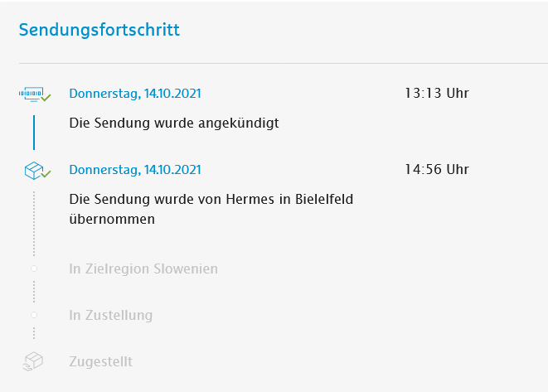Click the 'Zugestellt' step label
Viewport: 548px width, 392px height.
[x=101, y=362]
